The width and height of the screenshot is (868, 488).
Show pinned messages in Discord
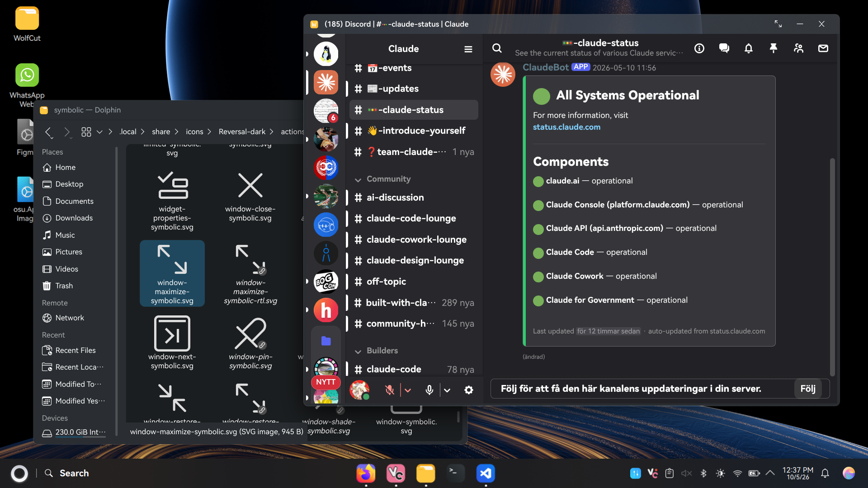774,48
